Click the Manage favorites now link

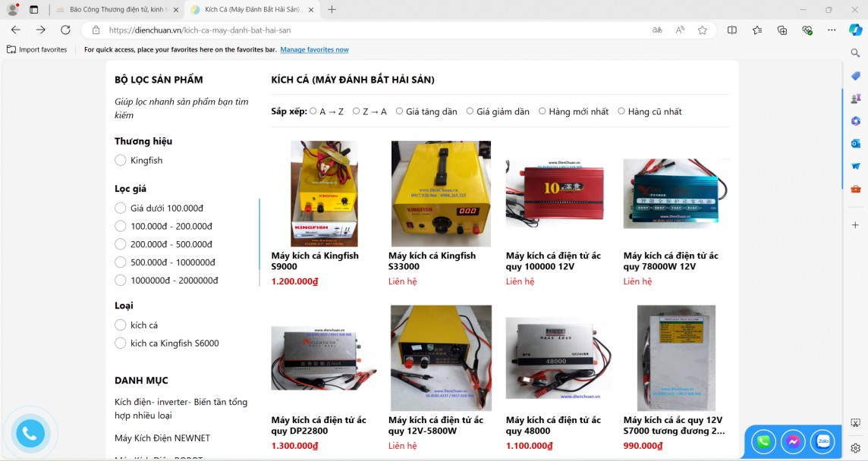[x=314, y=50]
